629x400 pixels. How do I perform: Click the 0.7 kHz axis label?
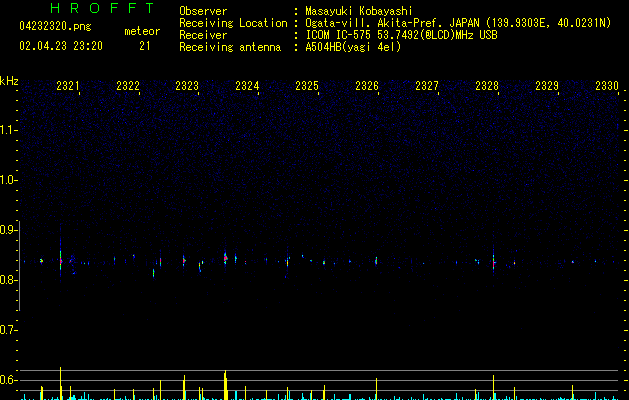pyautogui.click(x=8, y=330)
